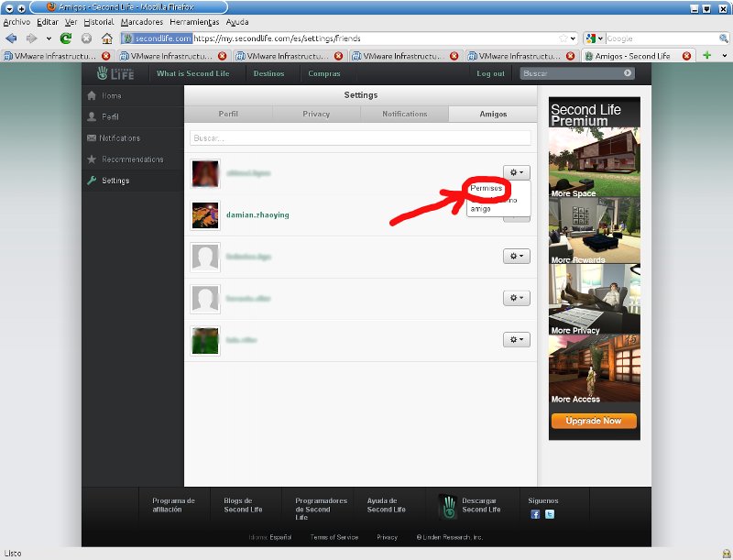733x560 pixels.
Task: Open gear dropdown for the green-avatar friend
Action: click(x=517, y=339)
